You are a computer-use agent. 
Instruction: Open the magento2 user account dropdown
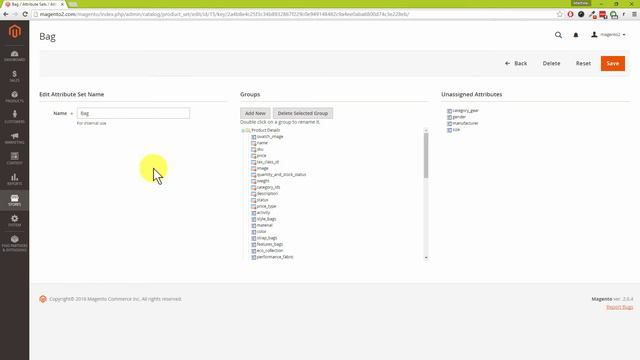(x=608, y=35)
